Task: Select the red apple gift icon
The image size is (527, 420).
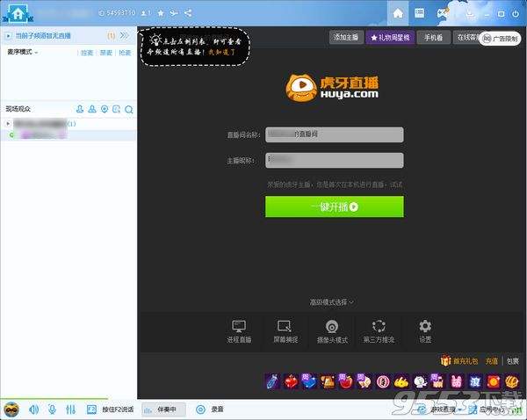Action: 346,381
